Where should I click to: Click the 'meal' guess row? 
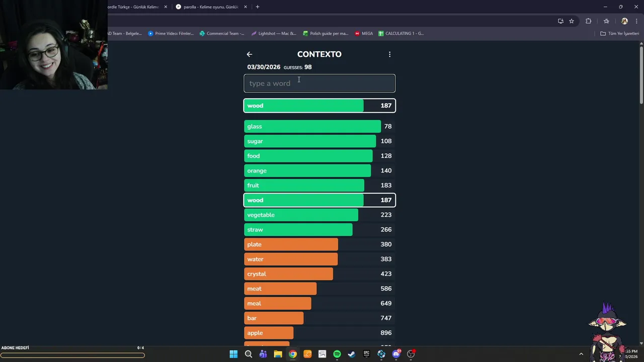(x=319, y=303)
